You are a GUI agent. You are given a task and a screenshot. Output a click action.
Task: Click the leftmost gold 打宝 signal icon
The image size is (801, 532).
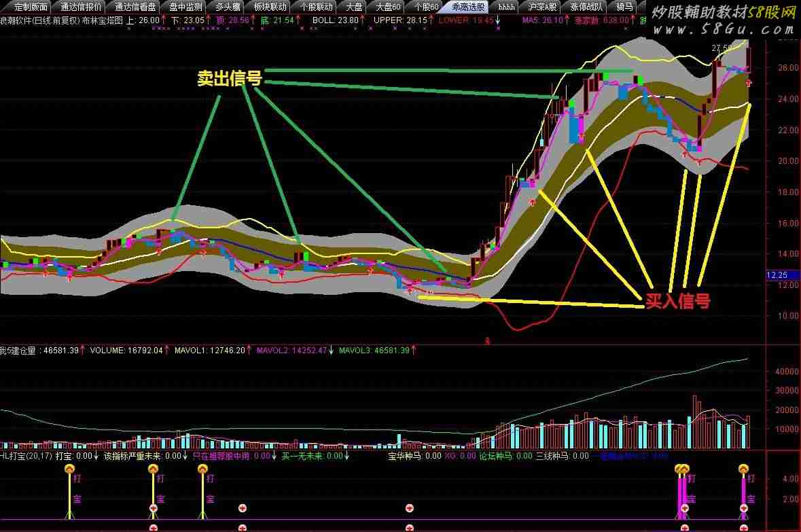point(69,469)
